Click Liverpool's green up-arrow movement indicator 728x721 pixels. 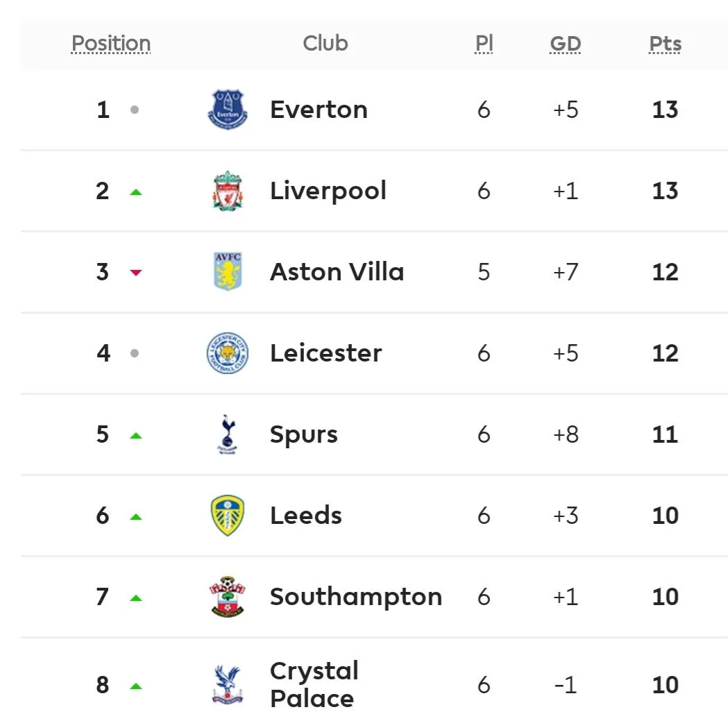coord(135,192)
